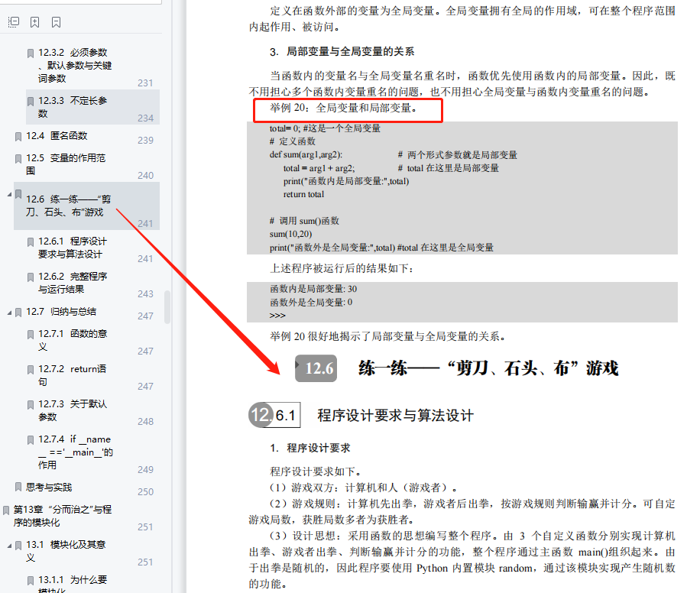Collapse the 12.7 归纳与总结 subtree arrow

[9, 313]
